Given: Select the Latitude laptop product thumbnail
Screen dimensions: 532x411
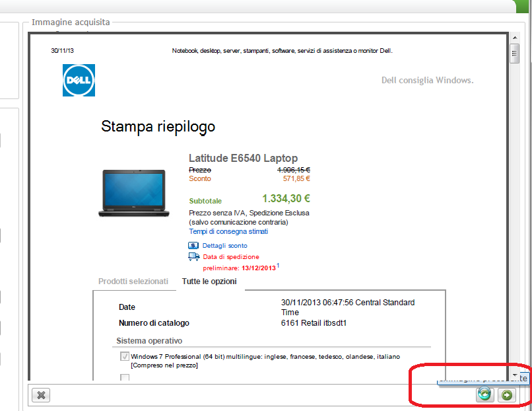Looking at the screenshot, I should tap(134, 192).
